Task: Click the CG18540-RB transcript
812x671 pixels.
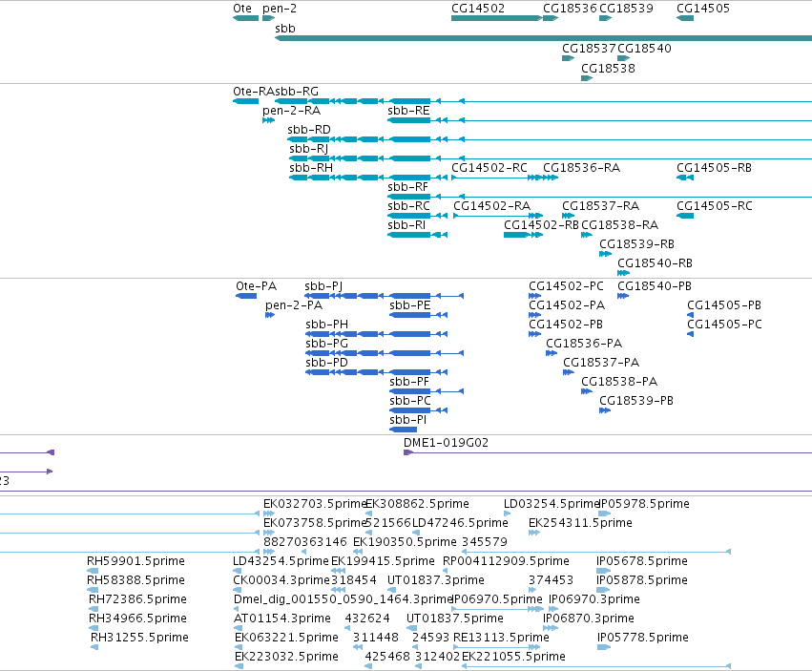Action: click(623, 274)
